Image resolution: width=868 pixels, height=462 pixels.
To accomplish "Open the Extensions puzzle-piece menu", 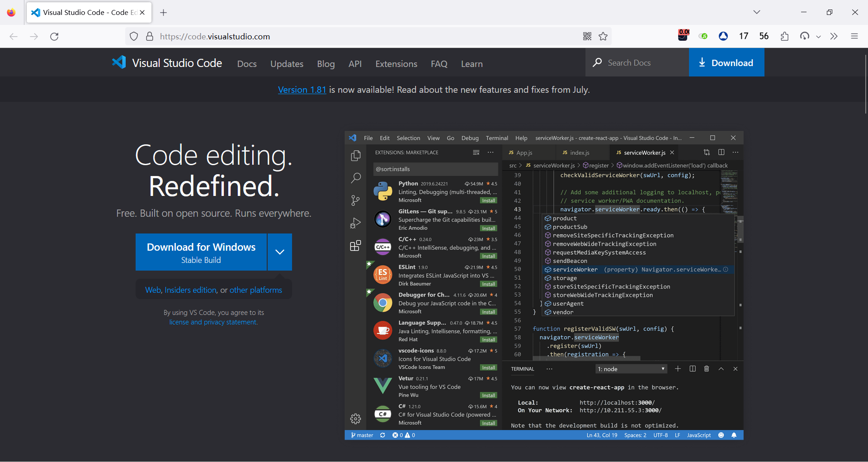I will pos(784,36).
